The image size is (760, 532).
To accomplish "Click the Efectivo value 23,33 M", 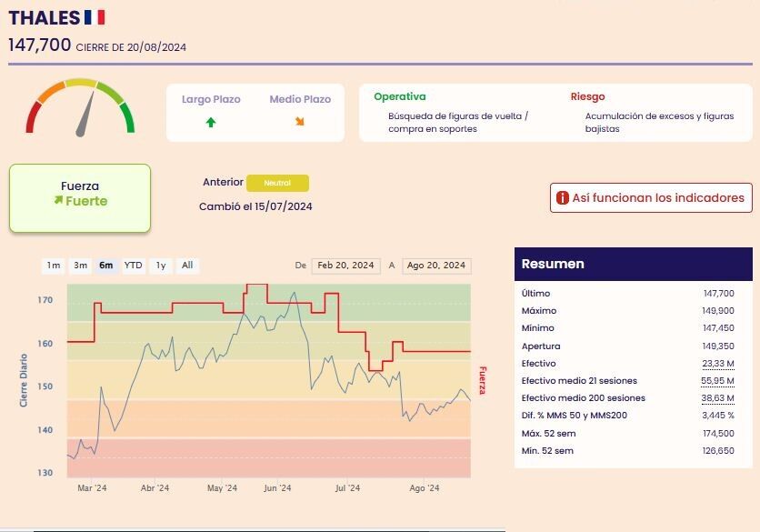I will [718, 363].
